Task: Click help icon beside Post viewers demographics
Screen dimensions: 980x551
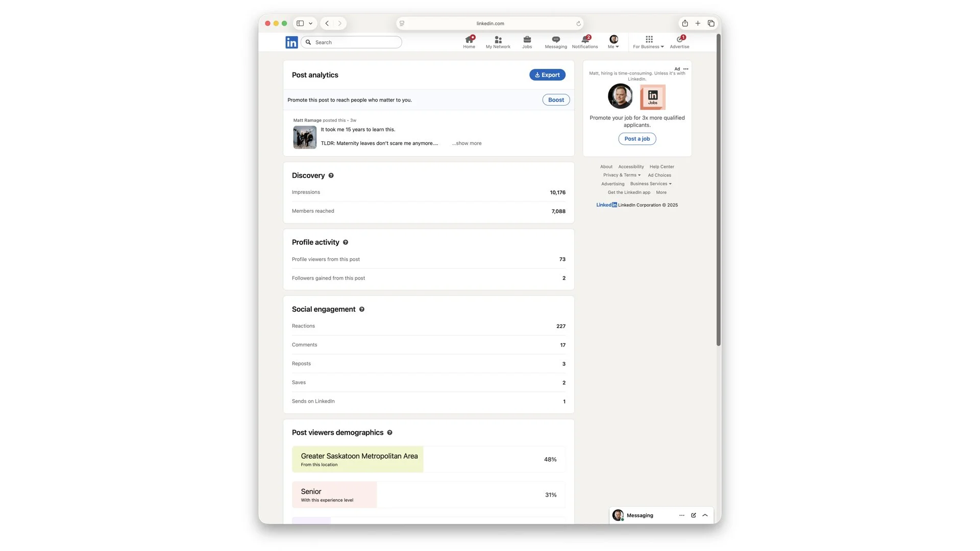Action: (x=389, y=433)
